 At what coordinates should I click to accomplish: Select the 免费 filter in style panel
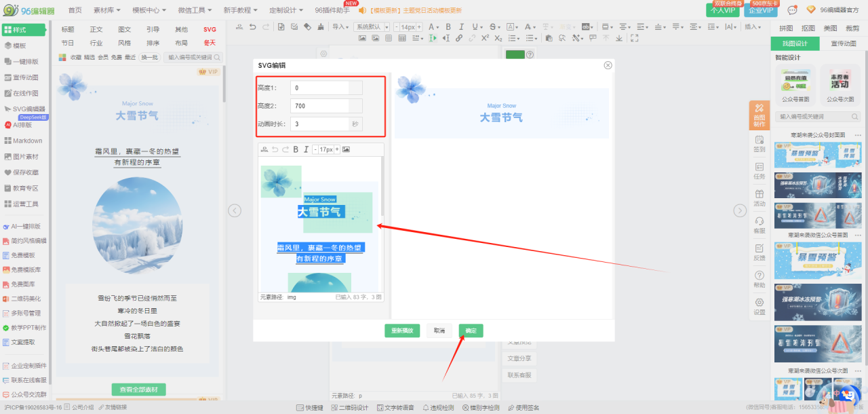117,58
